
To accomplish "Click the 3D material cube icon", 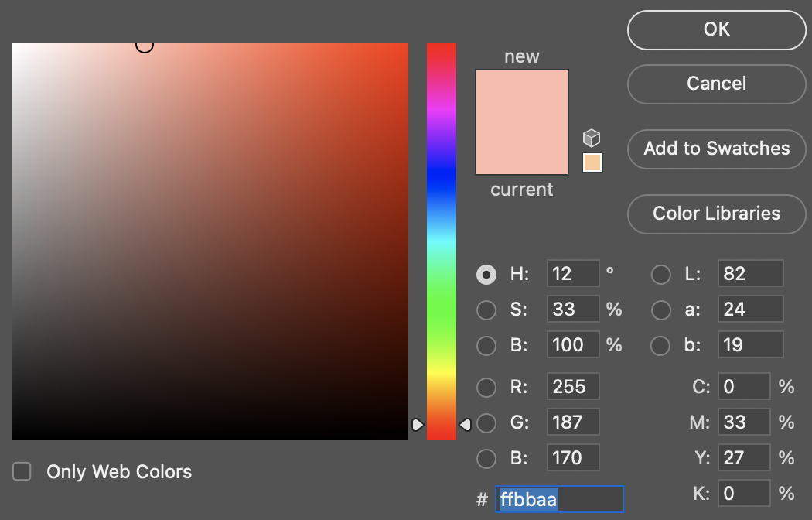I will click(592, 137).
